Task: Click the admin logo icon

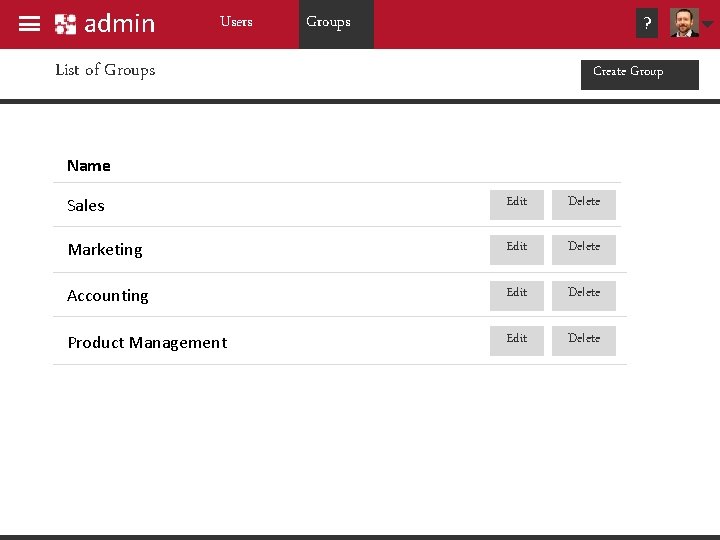Action: point(65,24)
